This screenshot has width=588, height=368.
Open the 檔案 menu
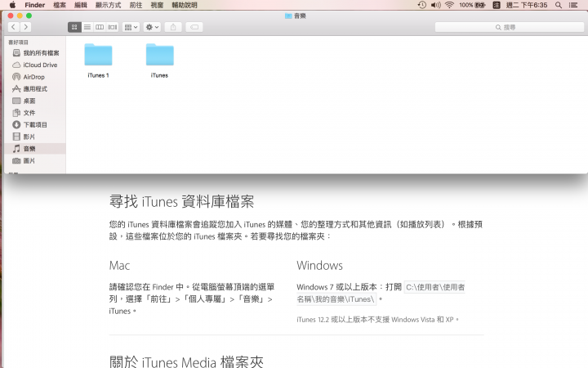click(60, 5)
